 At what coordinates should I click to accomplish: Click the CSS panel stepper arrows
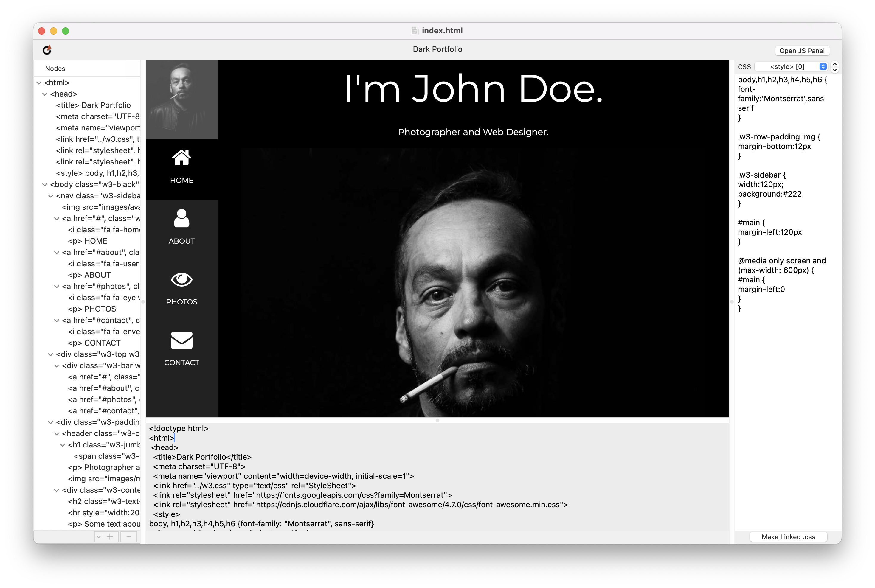point(835,67)
